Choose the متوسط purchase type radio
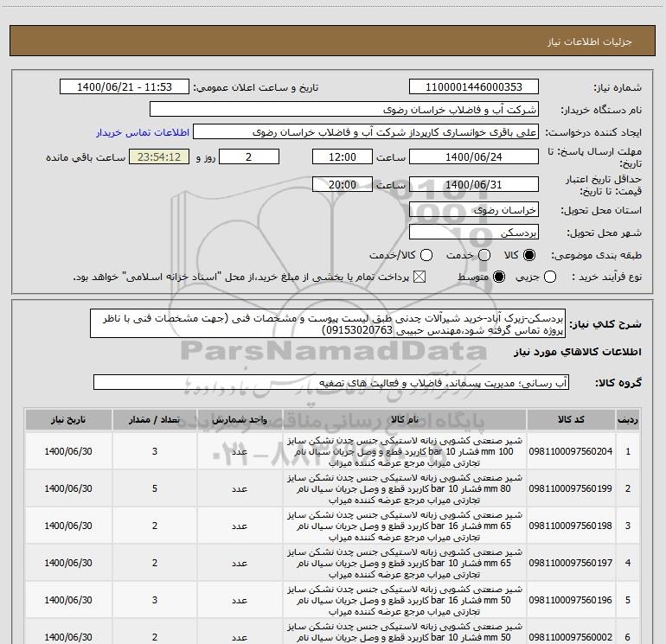The width and height of the screenshot is (666, 644). coord(499,277)
